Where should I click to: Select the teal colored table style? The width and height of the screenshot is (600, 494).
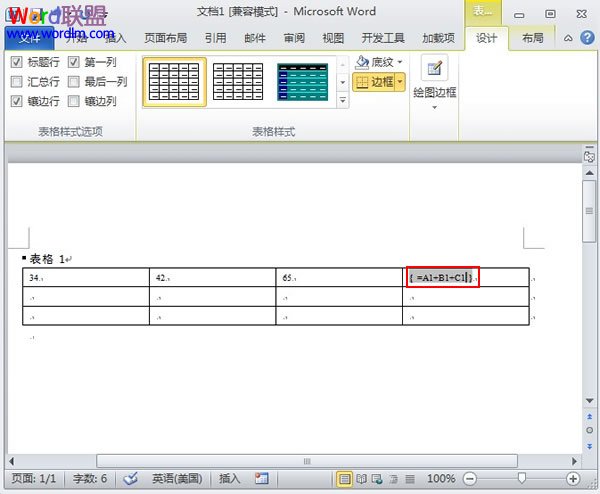click(303, 82)
